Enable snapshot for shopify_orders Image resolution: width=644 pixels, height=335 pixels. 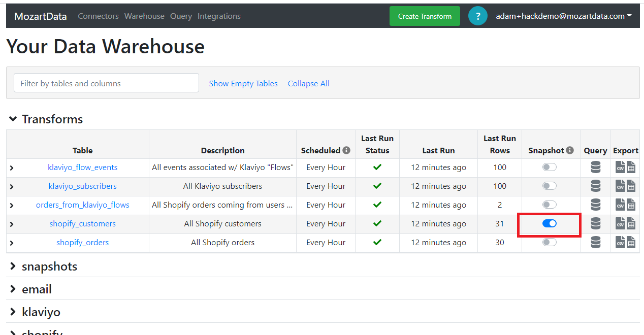click(550, 242)
